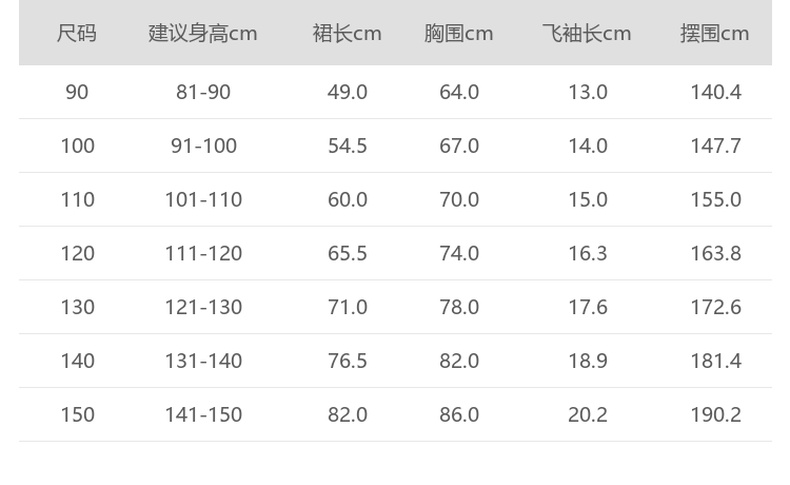The height and width of the screenshot is (485, 790).
Task: Select the 胸围cm column header
Action: [459, 33]
